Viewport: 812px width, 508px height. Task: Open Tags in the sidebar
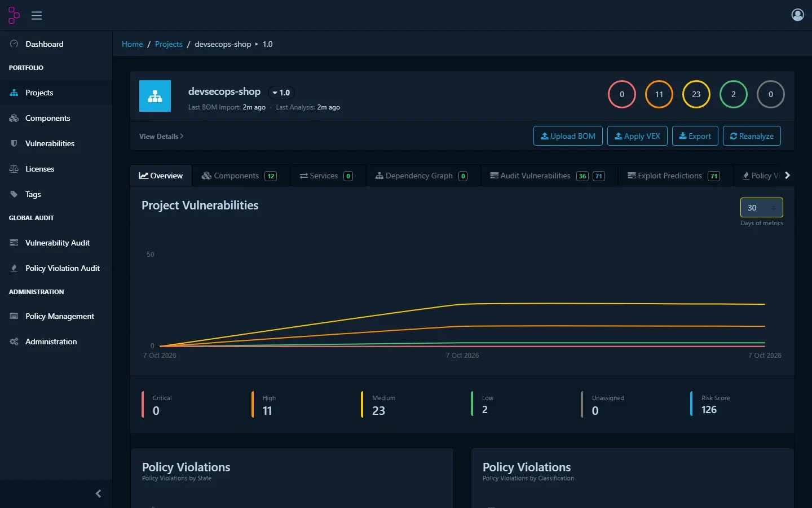coord(56,194)
